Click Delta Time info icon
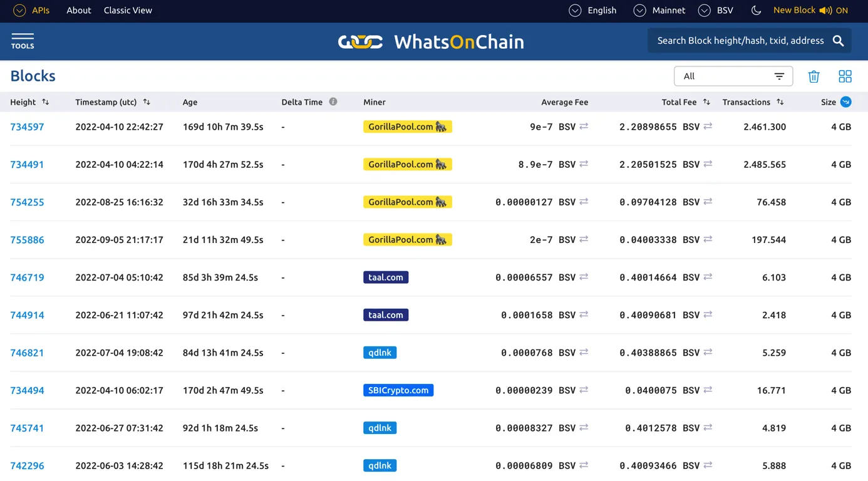Viewport: 868px width, 481px height. (333, 101)
